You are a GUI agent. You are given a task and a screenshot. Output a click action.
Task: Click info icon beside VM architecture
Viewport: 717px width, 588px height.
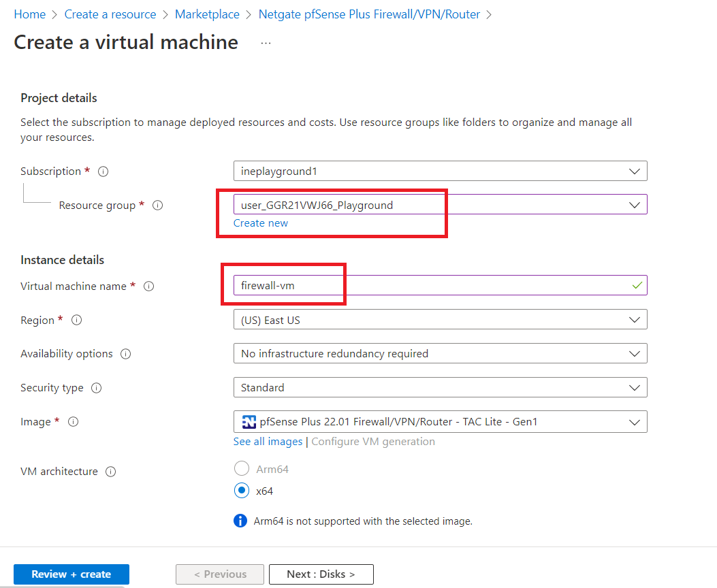pos(111,472)
